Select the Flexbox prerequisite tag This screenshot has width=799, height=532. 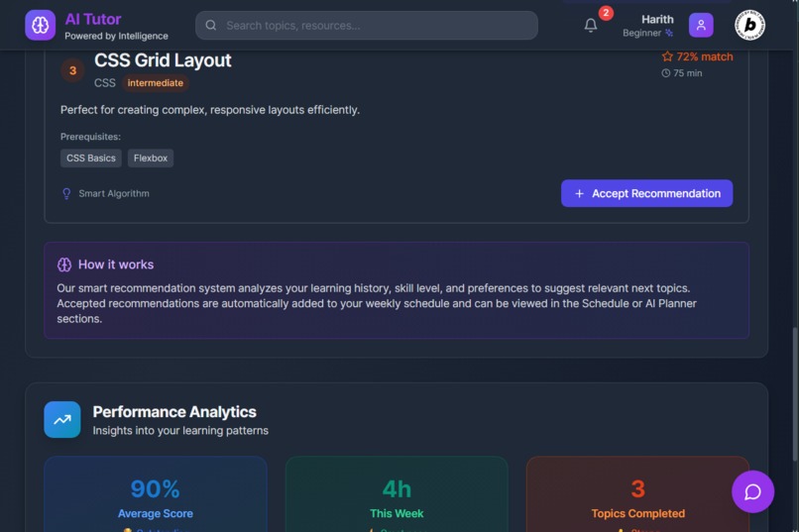point(151,159)
